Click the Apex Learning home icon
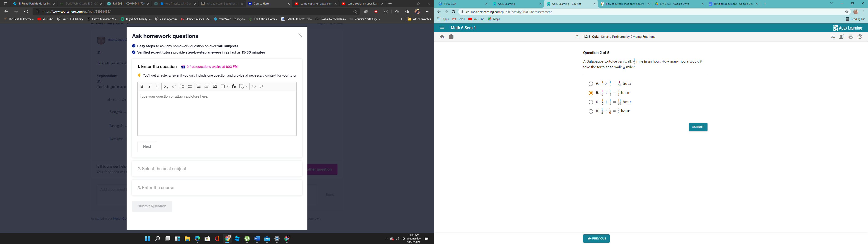This screenshot has width=868, height=244. (442, 36)
